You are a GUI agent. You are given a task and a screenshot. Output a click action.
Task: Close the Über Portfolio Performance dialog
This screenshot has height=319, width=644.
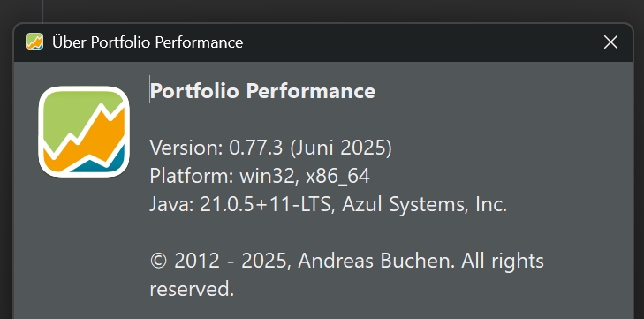click(610, 42)
